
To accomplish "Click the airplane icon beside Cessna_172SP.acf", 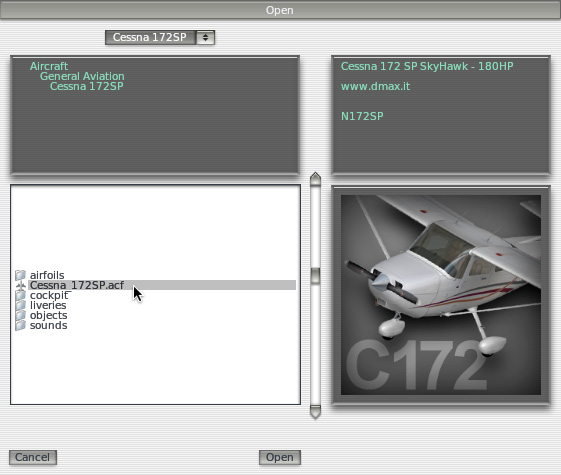I will 21,285.
